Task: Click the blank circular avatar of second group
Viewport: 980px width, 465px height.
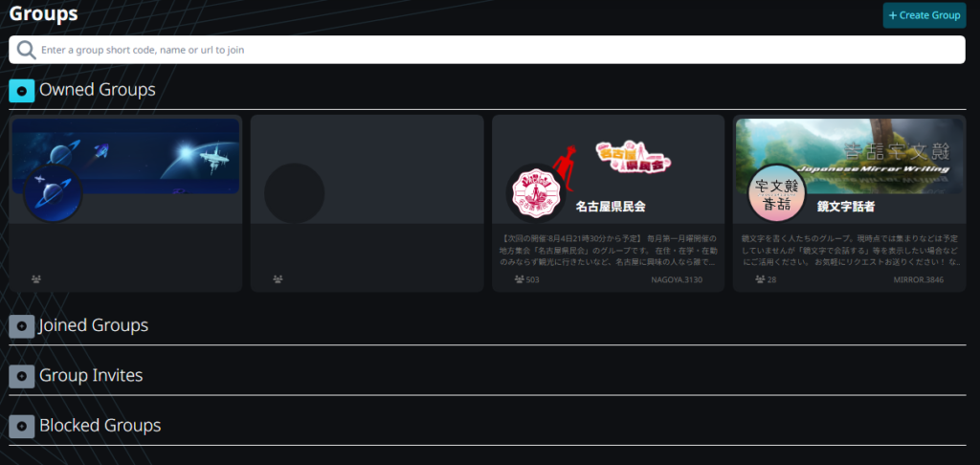Action: click(x=294, y=193)
